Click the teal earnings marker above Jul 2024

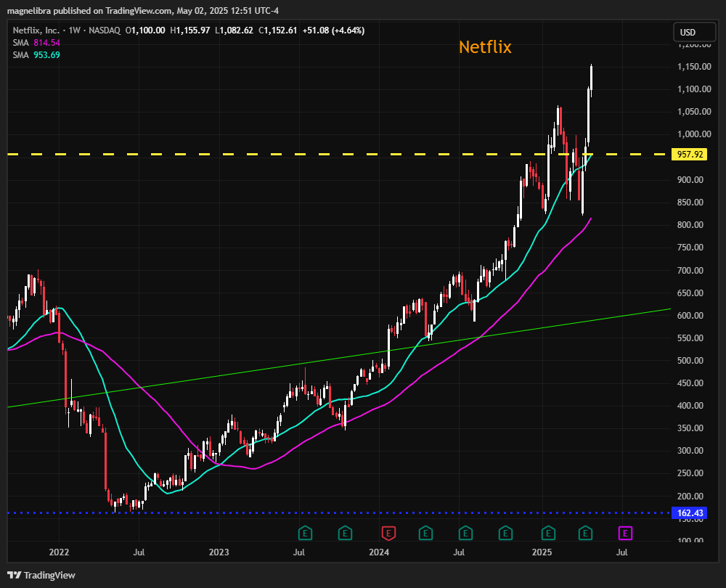[x=465, y=534]
